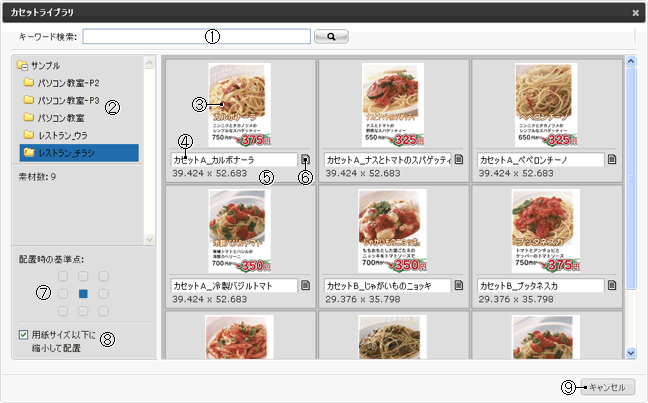
Task: Set anchor point to top-center
Action: [x=83, y=276]
